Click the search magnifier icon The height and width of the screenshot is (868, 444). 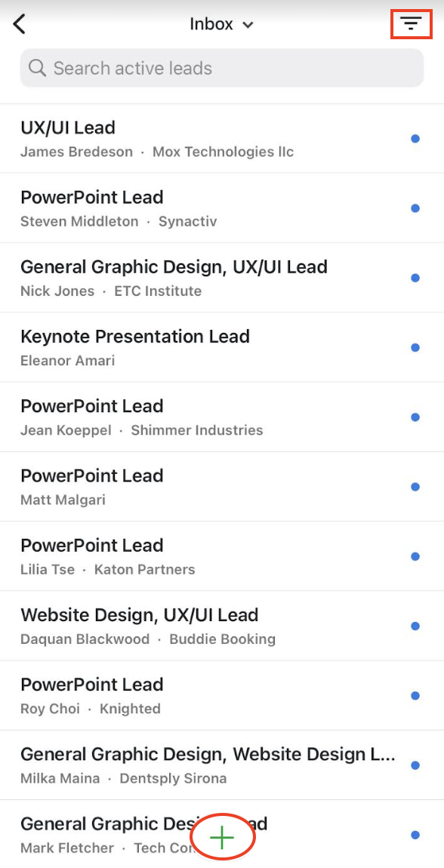tap(37, 68)
